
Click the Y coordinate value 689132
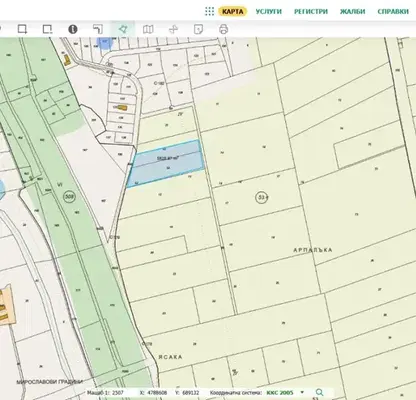(x=191, y=393)
